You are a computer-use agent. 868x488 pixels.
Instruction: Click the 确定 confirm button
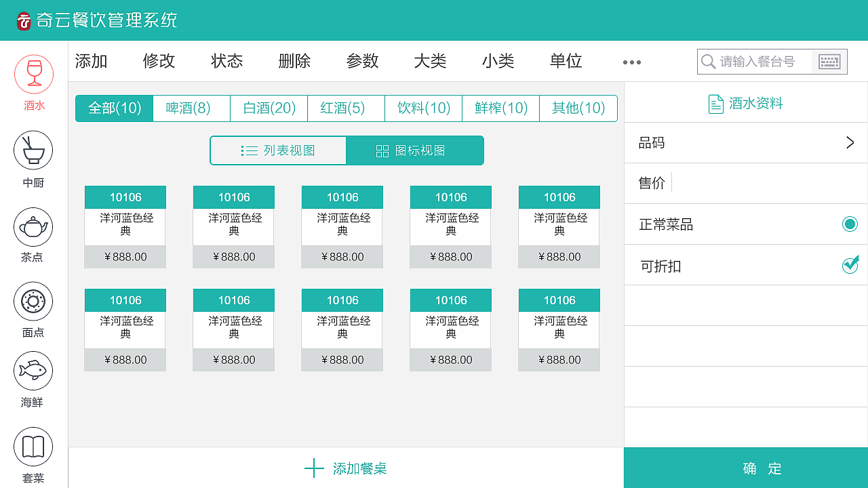[x=746, y=468]
